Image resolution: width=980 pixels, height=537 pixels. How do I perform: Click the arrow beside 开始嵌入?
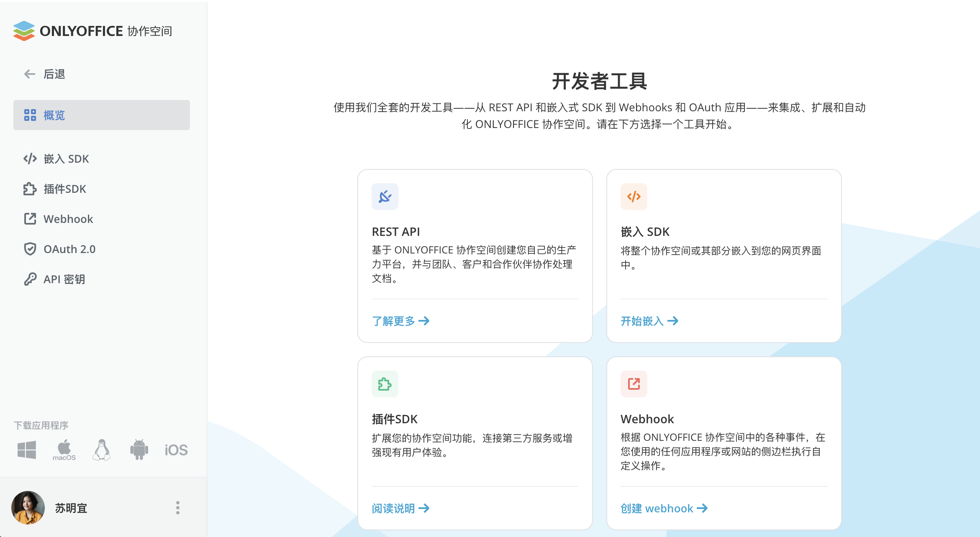point(673,321)
